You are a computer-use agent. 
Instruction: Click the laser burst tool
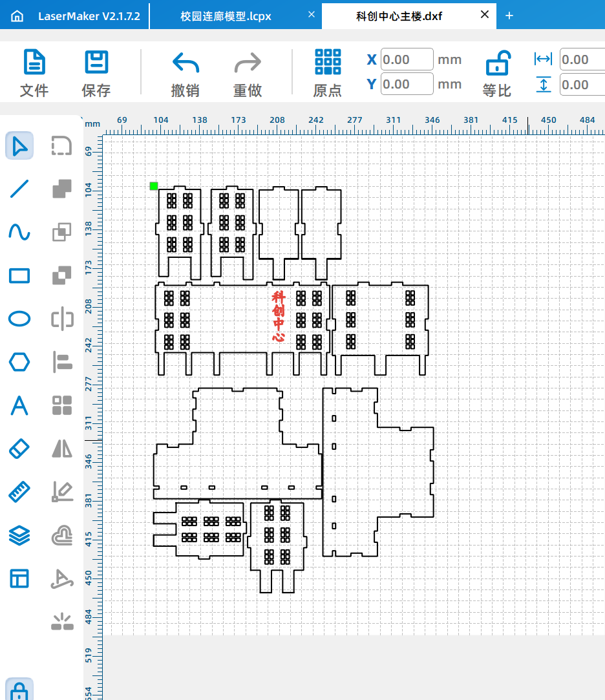62,621
